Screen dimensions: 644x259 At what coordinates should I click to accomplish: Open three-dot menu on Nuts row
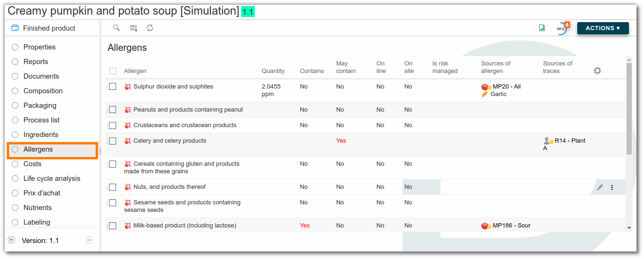[x=612, y=187]
